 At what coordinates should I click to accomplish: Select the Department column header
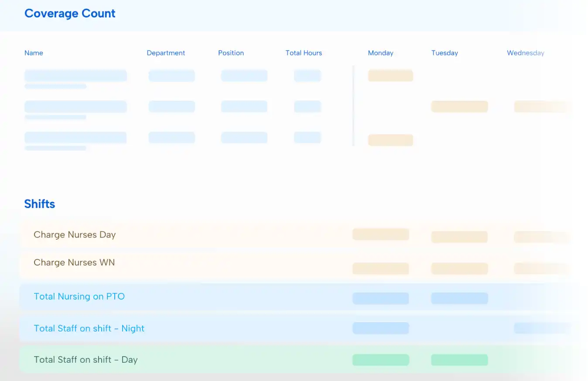coord(166,53)
